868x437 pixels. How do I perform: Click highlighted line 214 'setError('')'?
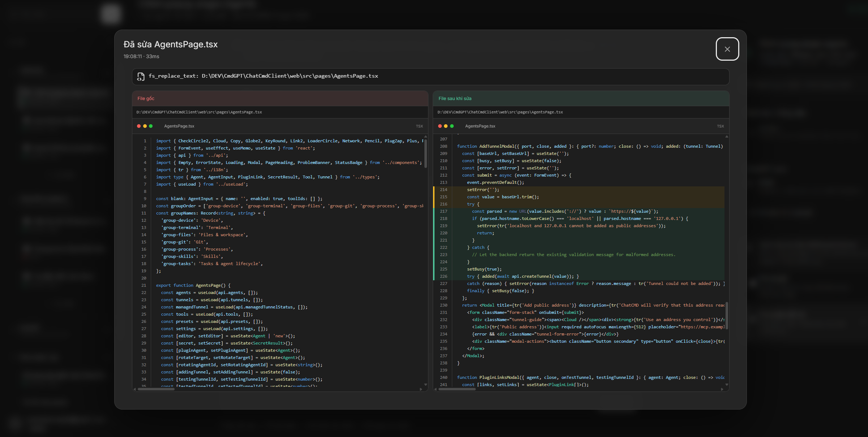(x=483, y=190)
